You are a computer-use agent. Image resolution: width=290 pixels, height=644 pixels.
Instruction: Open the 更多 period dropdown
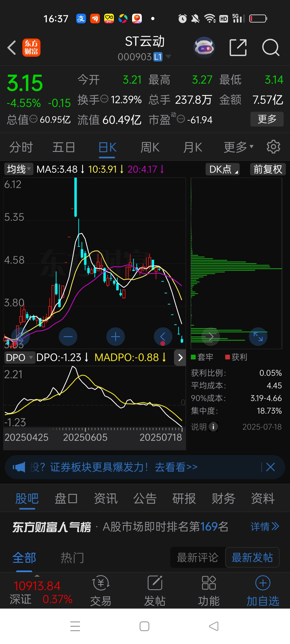click(x=239, y=147)
